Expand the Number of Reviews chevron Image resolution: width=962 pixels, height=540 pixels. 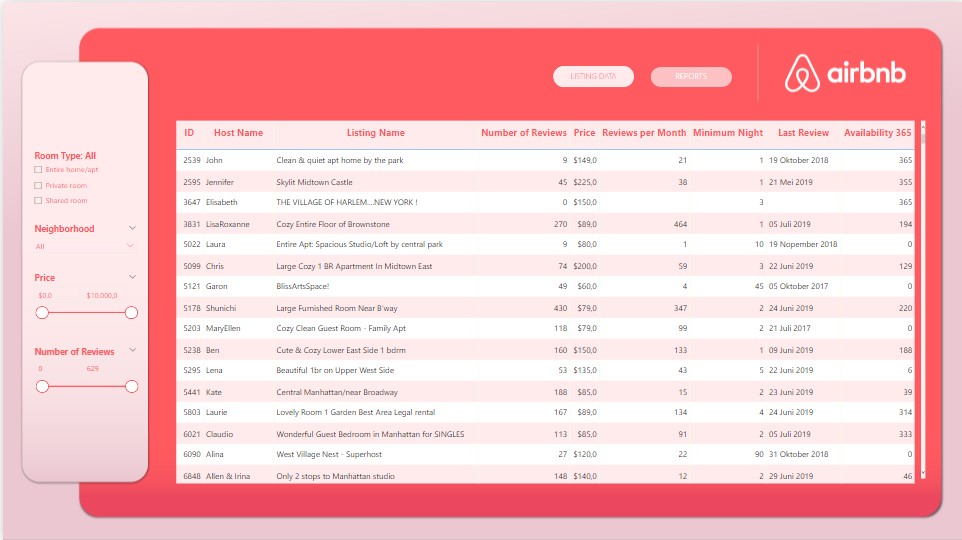point(132,351)
